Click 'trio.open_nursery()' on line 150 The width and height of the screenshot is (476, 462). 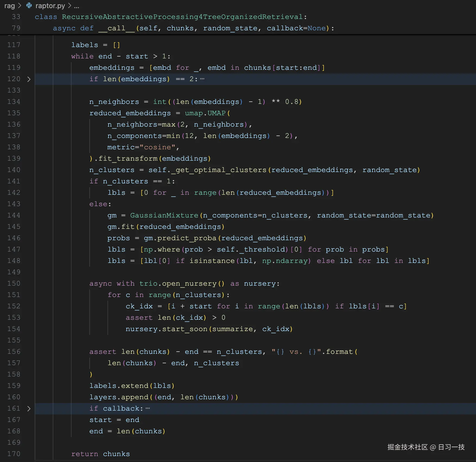point(182,283)
